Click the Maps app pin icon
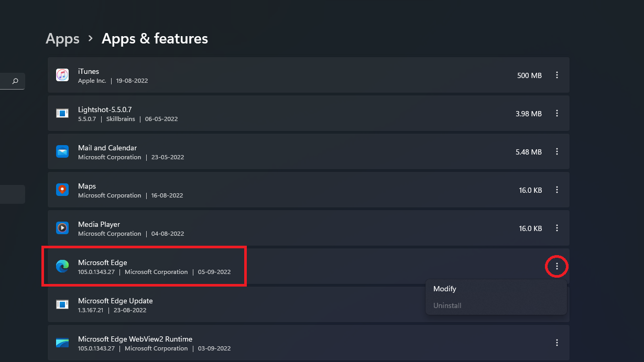Screen dimensions: 644x362 (62, 190)
